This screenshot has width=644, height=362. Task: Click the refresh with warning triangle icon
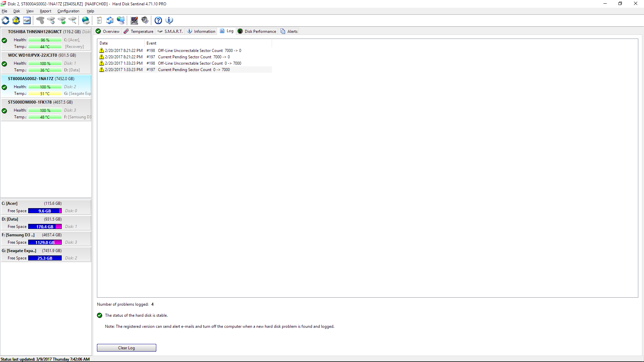16,20
